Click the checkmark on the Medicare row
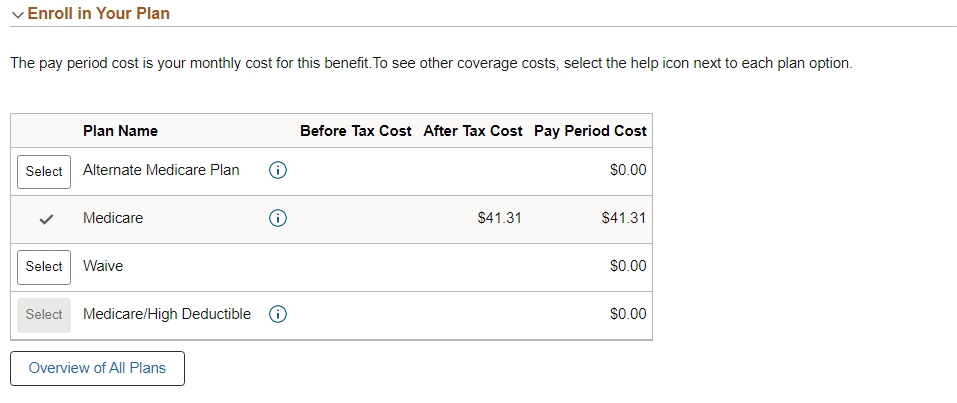This screenshot has width=957, height=403. coord(44,219)
